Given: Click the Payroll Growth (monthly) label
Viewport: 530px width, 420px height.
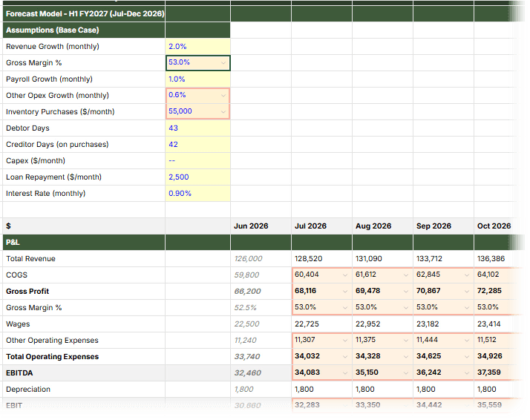Looking at the screenshot, I should (49, 79).
